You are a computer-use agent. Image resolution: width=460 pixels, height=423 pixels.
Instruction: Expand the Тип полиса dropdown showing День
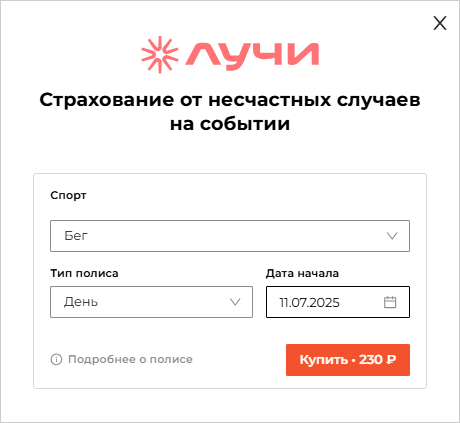pyautogui.click(x=151, y=302)
